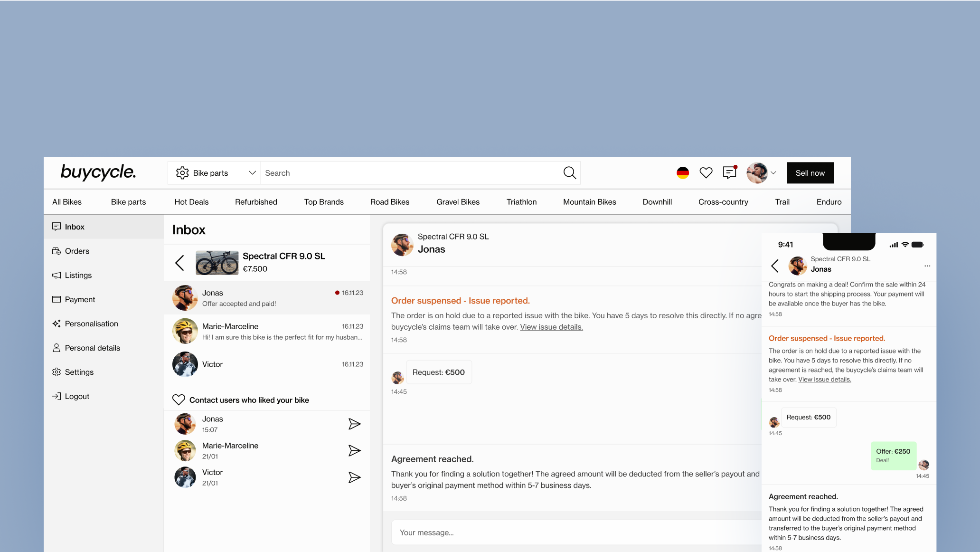Switch to the Hot Deals tab
Viewport: 980px width, 552px height.
pos(191,202)
